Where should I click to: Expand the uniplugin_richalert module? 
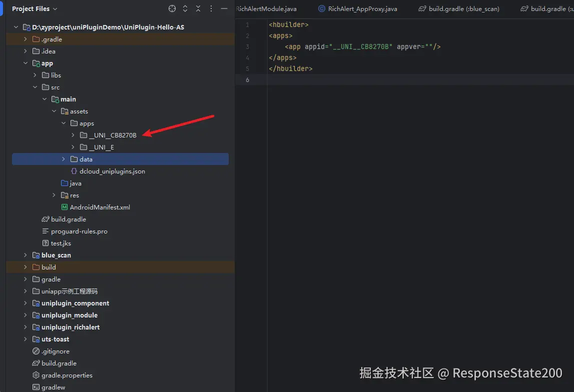tap(25, 327)
